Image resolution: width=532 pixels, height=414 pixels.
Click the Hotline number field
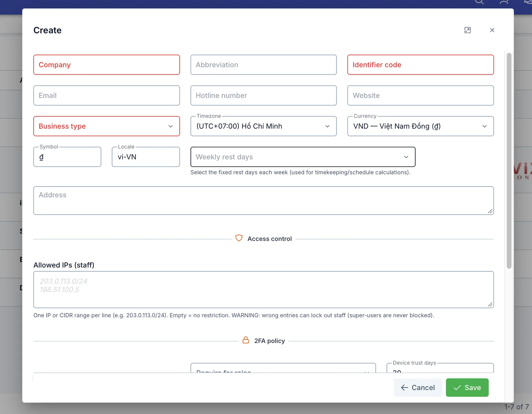pyautogui.click(x=263, y=95)
